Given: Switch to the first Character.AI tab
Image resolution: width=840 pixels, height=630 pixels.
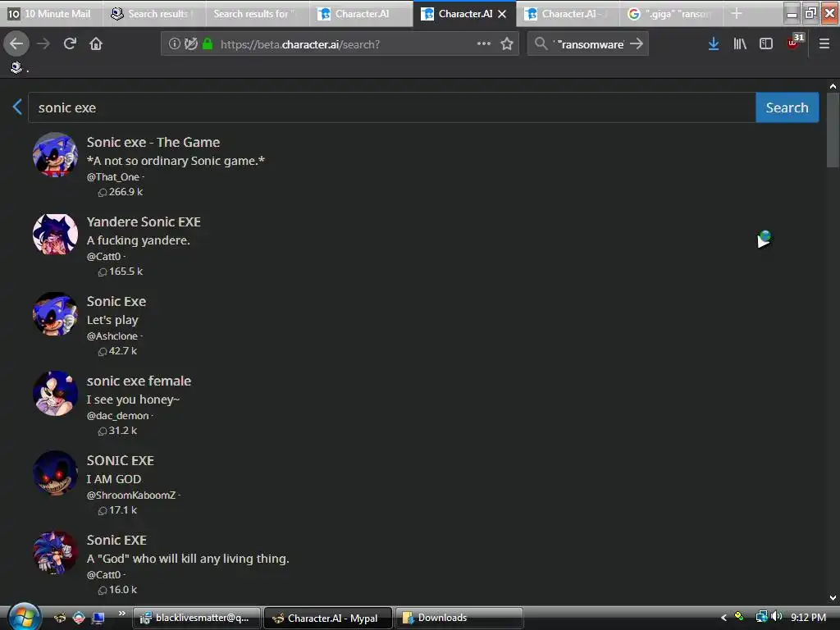Looking at the screenshot, I should [x=361, y=14].
